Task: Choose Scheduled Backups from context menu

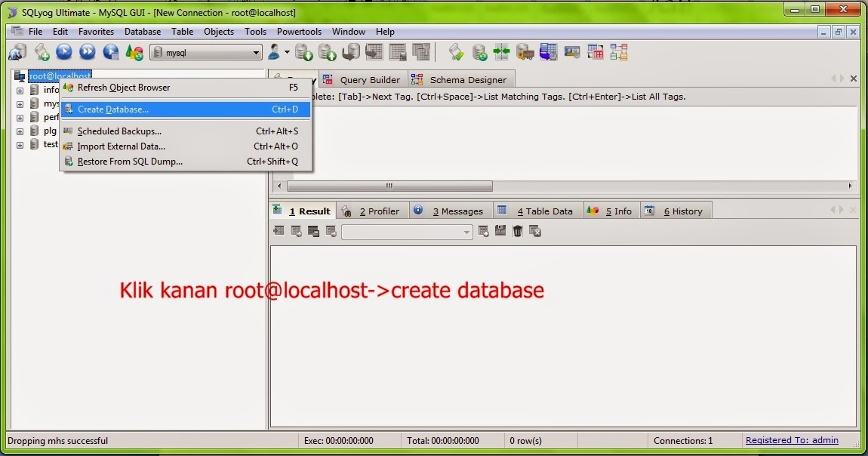Action: pyautogui.click(x=186, y=131)
